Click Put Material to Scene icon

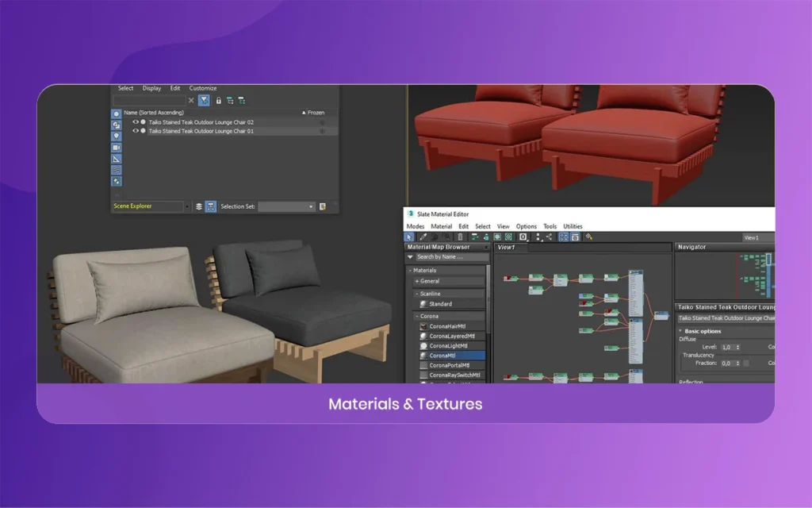coord(435,237)
